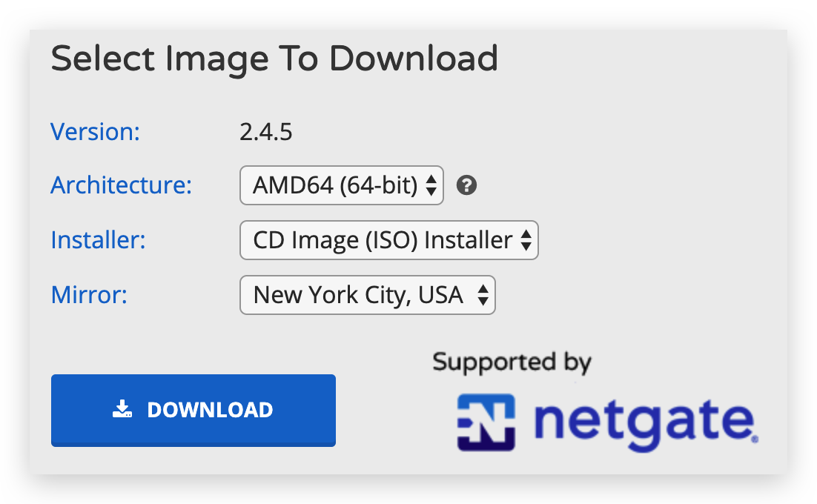817x504 pixels.
Task: Open the AMD64 (64-bit) architecture dropdown
Action: click(x=342, y=185)
